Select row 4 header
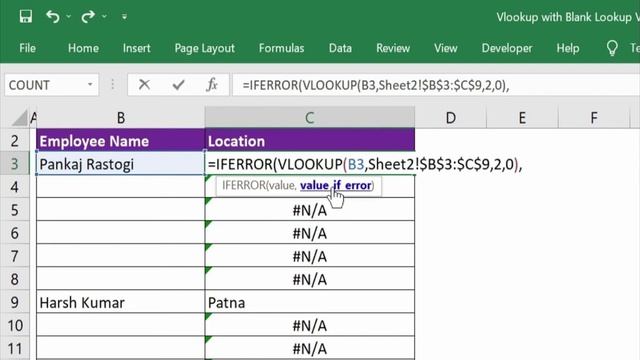 [x=15, y=187]
